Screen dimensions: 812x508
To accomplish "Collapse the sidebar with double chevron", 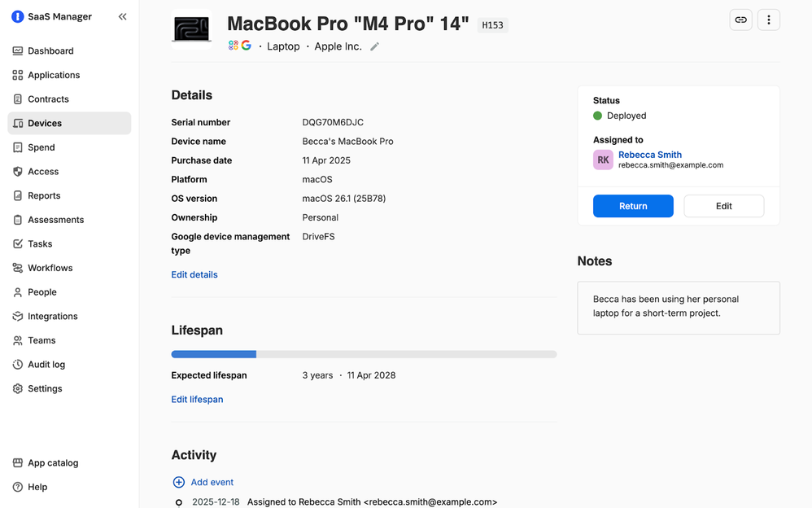I will [x=122, y=16].
